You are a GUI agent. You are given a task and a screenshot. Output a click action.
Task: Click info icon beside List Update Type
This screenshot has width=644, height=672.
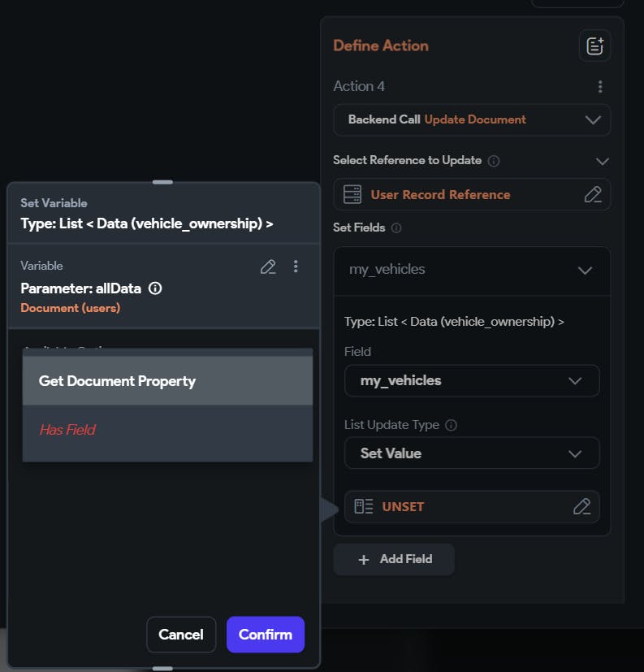coord(452,425)
